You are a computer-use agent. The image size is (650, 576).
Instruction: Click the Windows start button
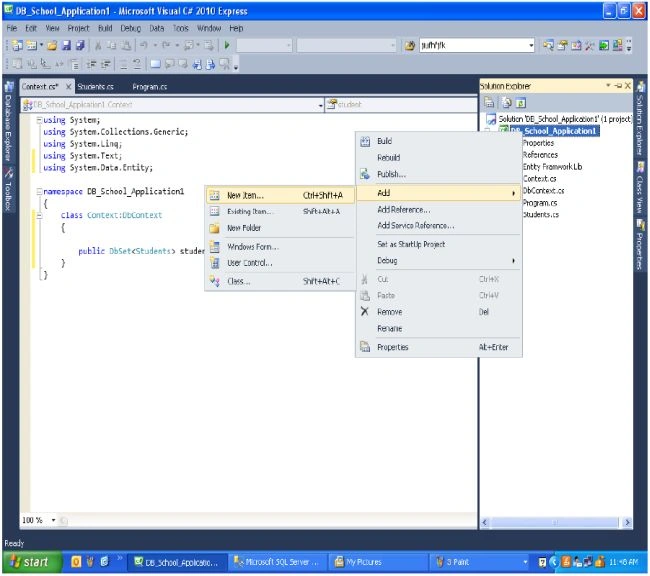click(32, 562)
